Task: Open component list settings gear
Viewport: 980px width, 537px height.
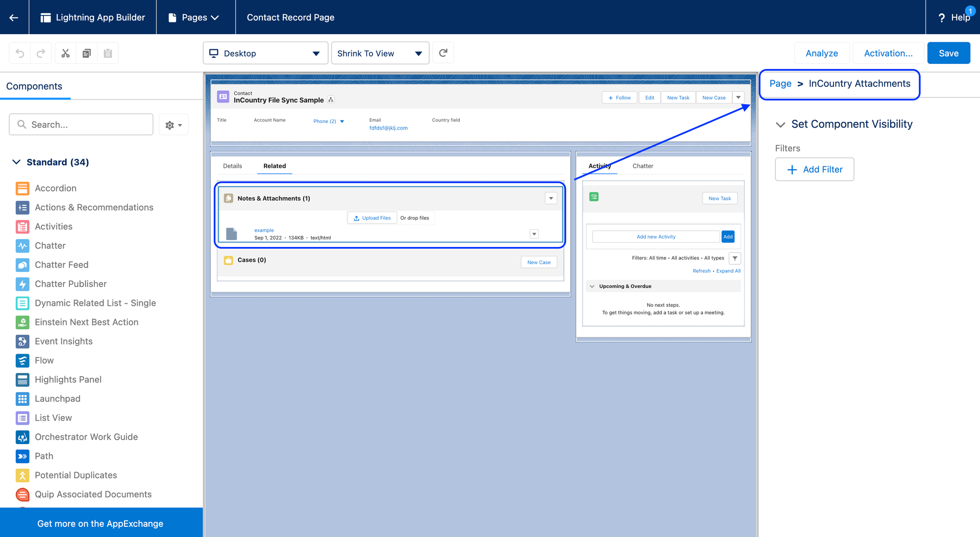Action: [x=174, y=125]
